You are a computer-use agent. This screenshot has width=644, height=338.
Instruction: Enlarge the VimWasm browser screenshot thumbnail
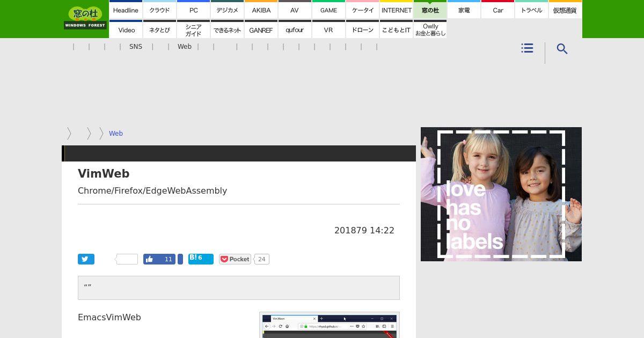click(330, 325)
